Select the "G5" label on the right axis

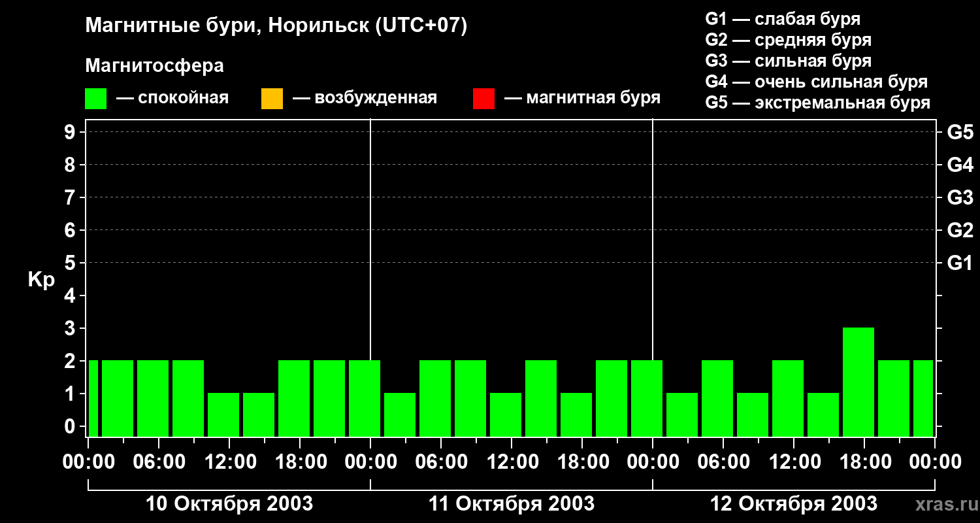pos(960,132)
